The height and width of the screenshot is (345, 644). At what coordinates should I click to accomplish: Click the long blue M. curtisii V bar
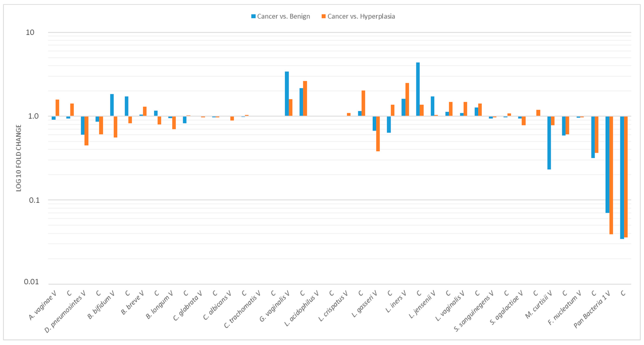coord(549,143)
